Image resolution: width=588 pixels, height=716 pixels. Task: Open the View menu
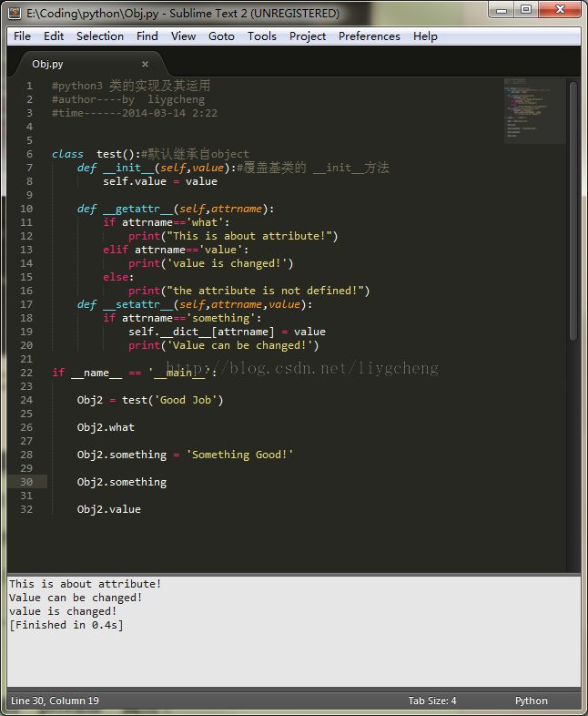pos(183,36)
